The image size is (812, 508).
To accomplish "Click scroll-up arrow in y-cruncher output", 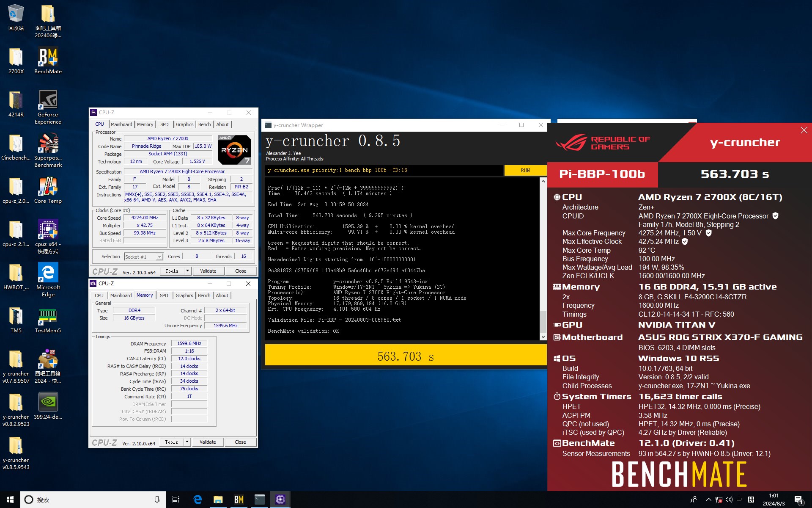I will tap(543, 181).
